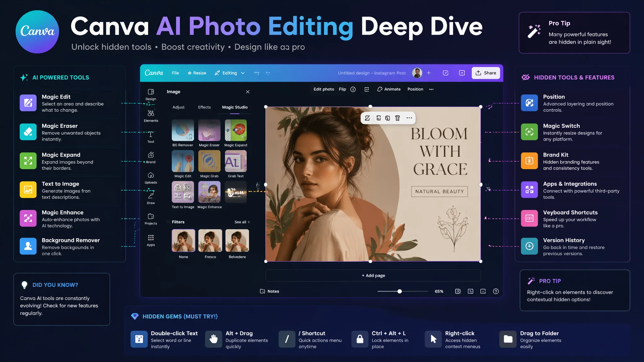Click the trash icon in floating toolbar
This screenshot has width=644, height=362.
[397, 118]
